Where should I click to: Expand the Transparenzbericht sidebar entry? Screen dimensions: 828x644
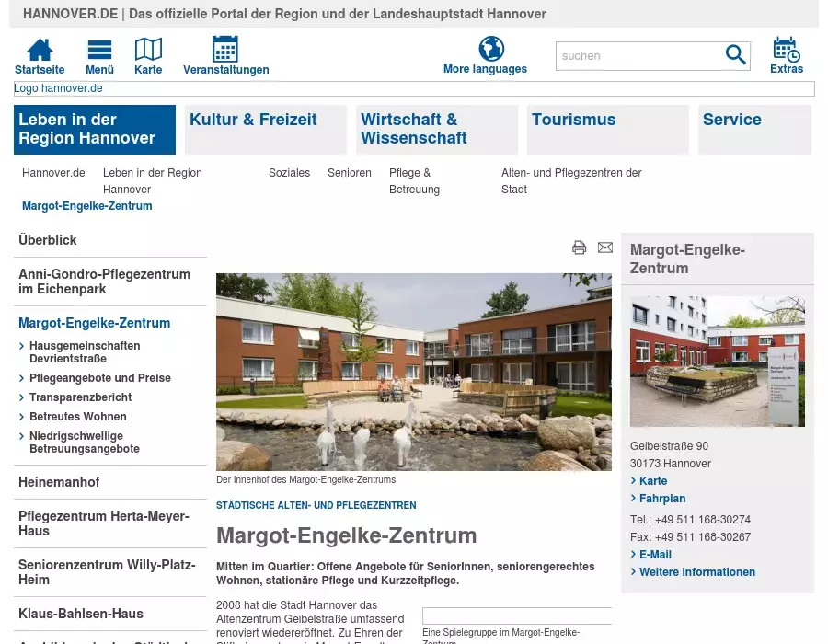(80, 397)
